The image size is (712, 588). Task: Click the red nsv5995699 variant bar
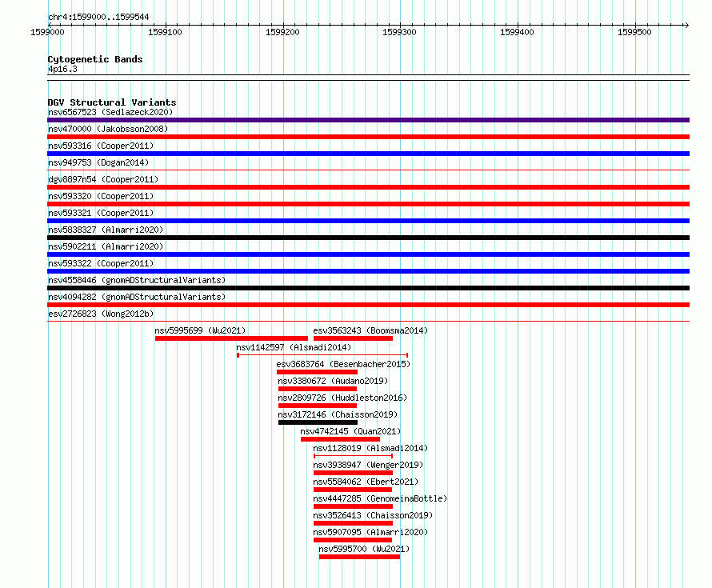pos(231,338)
